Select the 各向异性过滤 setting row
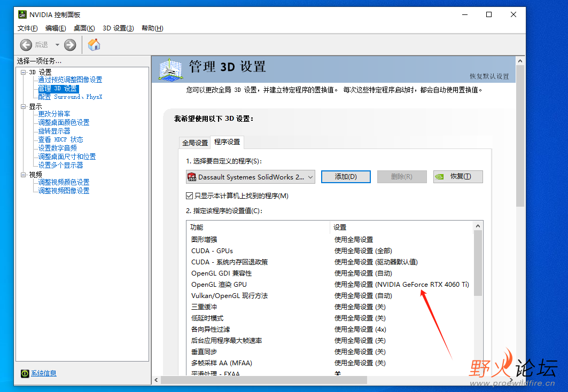Viewport: 568px width, 392px height. point(330,330)
